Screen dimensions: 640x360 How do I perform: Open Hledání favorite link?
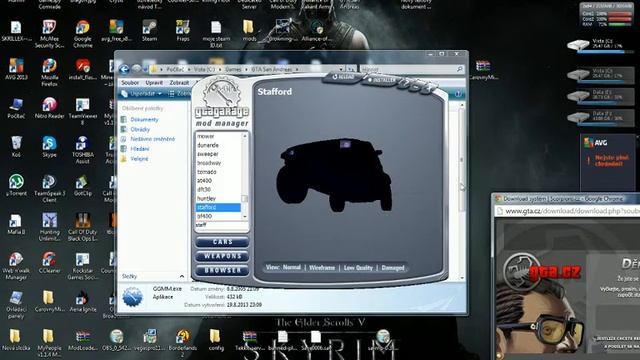click(140, 149)
